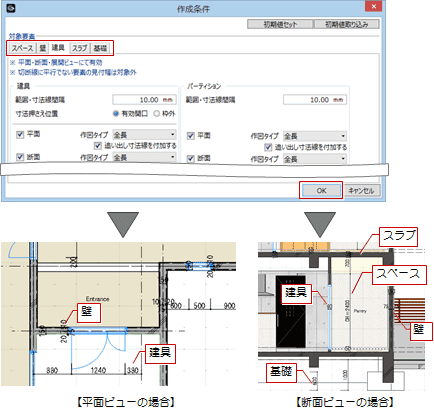This screenshot has width=434, height=416.
Task: Edit the 建具 範囲・寸法線間隔 value field
Action: pyautogui.click(x=144, y=100)
